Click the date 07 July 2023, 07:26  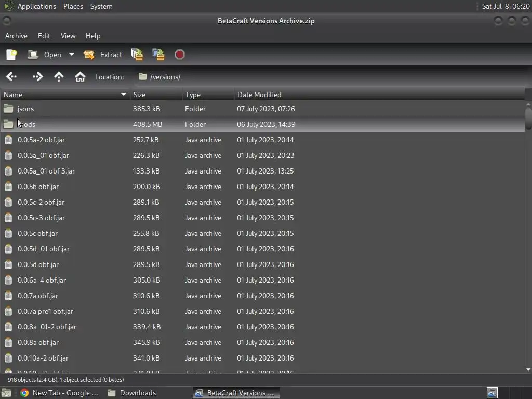pyautogui.click(x=266, y=109)
